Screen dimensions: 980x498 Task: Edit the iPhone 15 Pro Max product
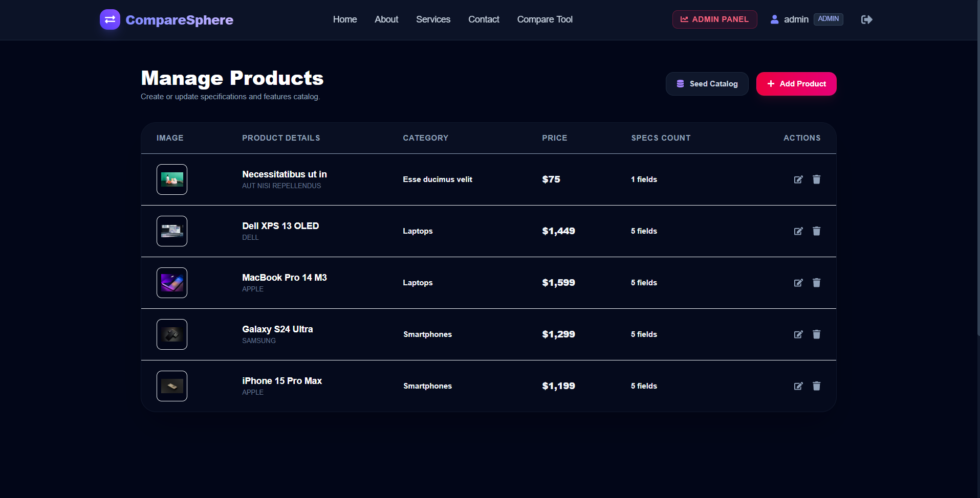[x=798, y=386]
